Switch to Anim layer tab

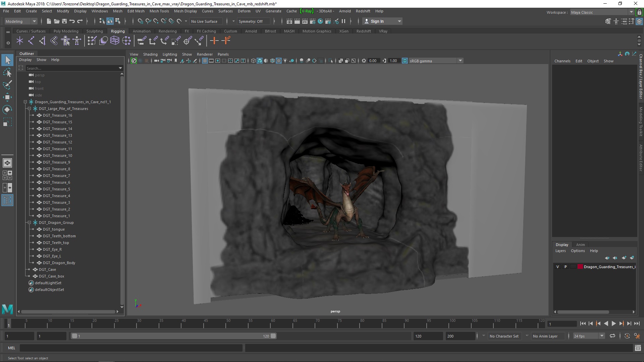coord(580,245)
